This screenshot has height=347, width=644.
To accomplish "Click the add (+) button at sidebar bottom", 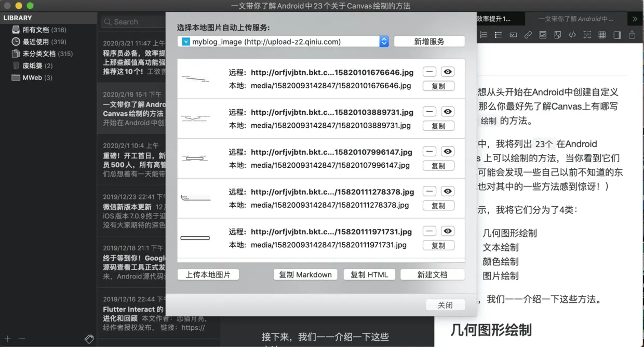I will coord(8,339).
